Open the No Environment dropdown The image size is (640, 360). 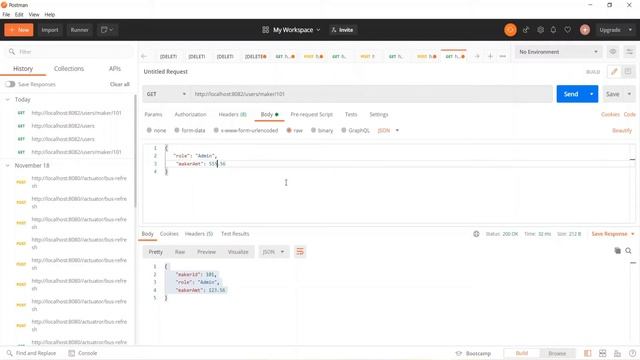(558, 52)
